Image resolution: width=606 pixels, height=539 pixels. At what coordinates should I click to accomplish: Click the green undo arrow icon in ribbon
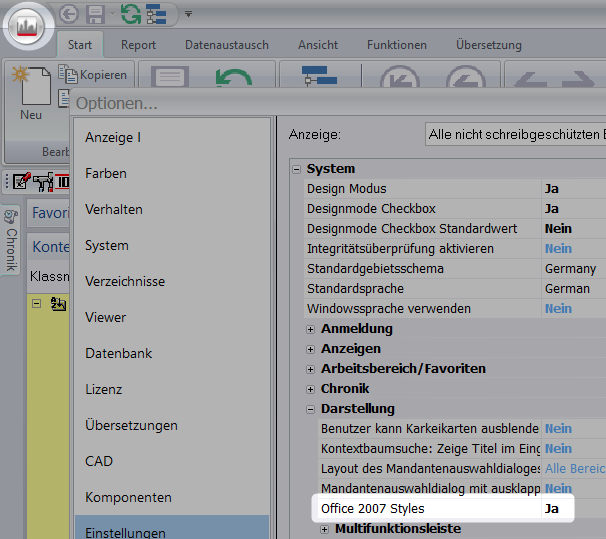click(233, 77)
